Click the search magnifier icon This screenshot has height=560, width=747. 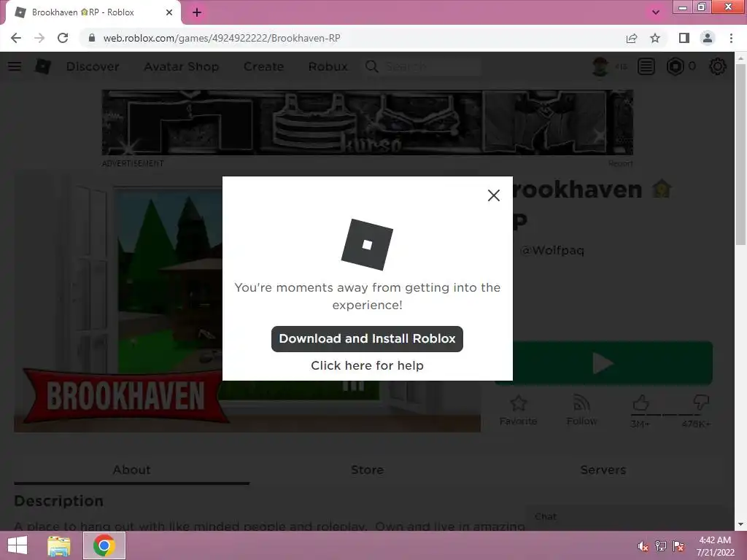tap(372, 66)
